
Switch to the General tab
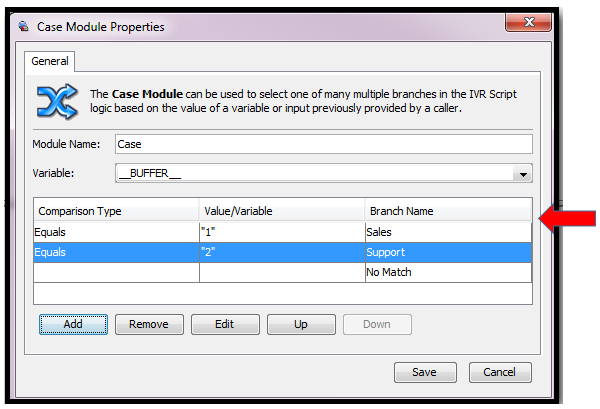pyautogui.click(x=50, y=61)
